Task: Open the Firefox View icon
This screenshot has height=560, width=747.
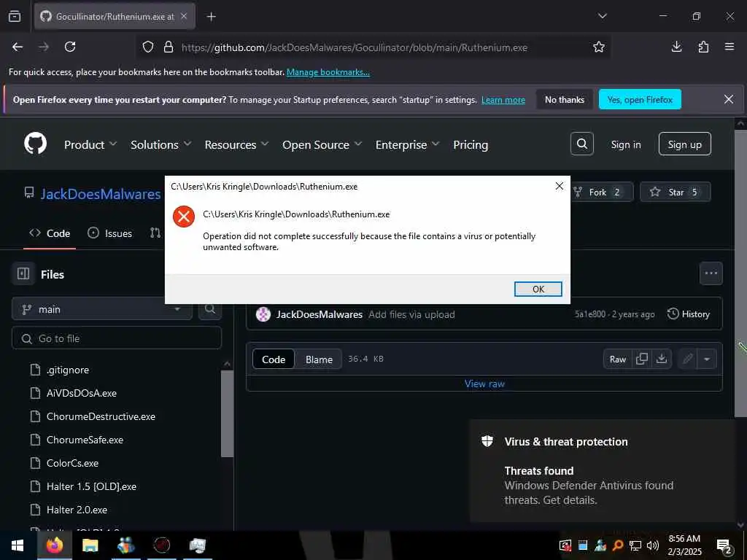Action: coord(15,16)
